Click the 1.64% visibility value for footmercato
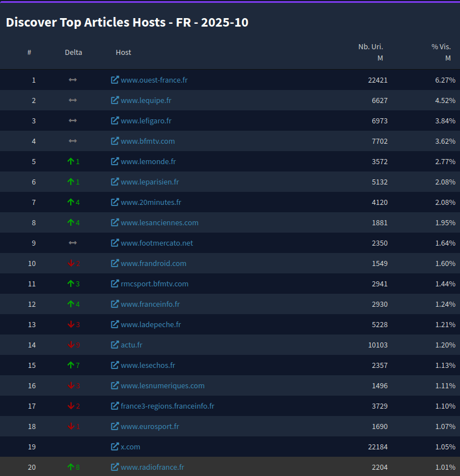The height and width of the screenshot is (476, 460). 445,243
